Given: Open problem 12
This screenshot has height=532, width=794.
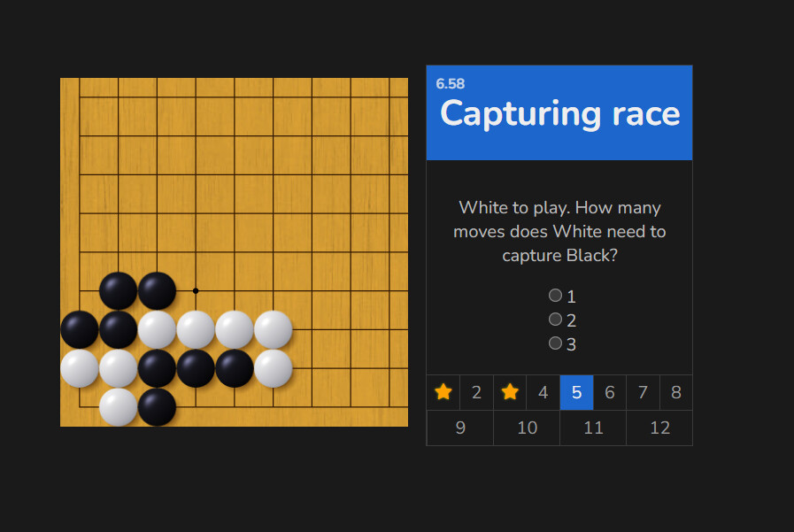Looking at the screenshot, I should (x=659, y=428).
